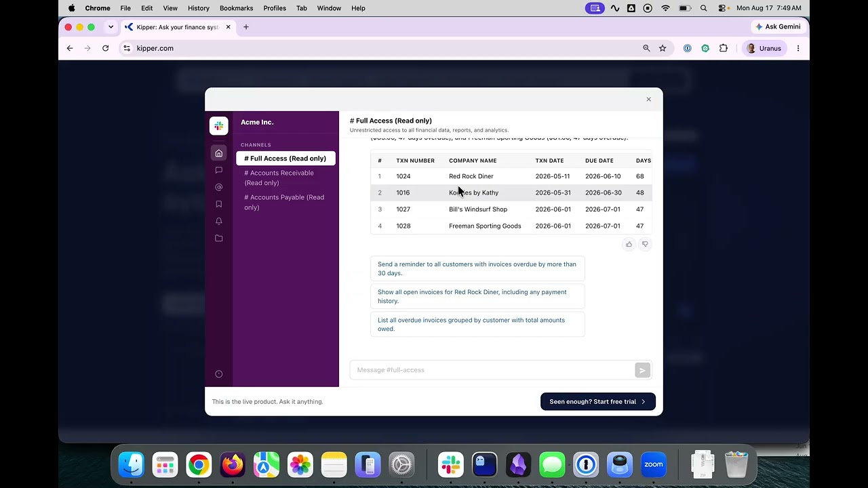Select the mentions @ icon in sidebar
Screen dimensions: 868x488
(x=218, y=187)
